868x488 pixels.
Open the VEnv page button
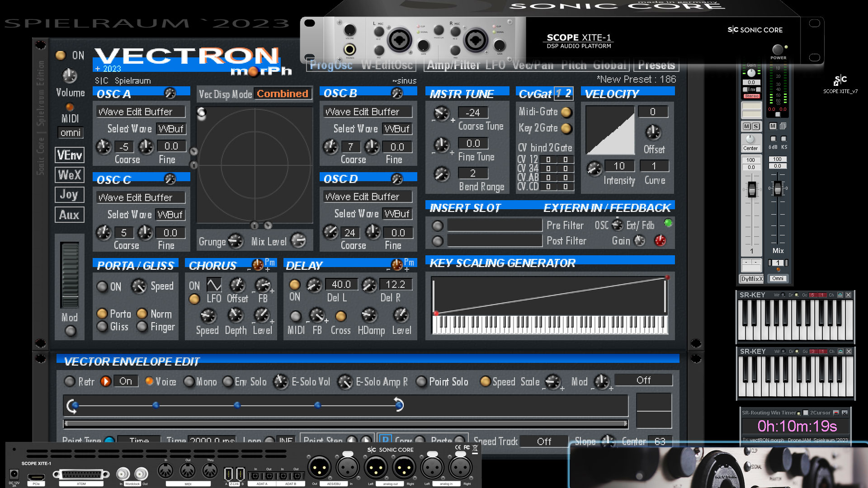[x=70, y=155]
